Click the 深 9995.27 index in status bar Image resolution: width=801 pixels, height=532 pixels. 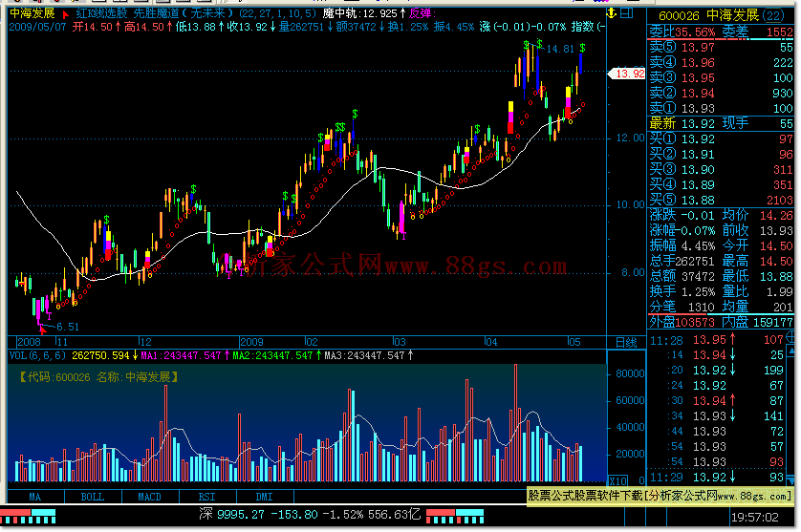231,514
